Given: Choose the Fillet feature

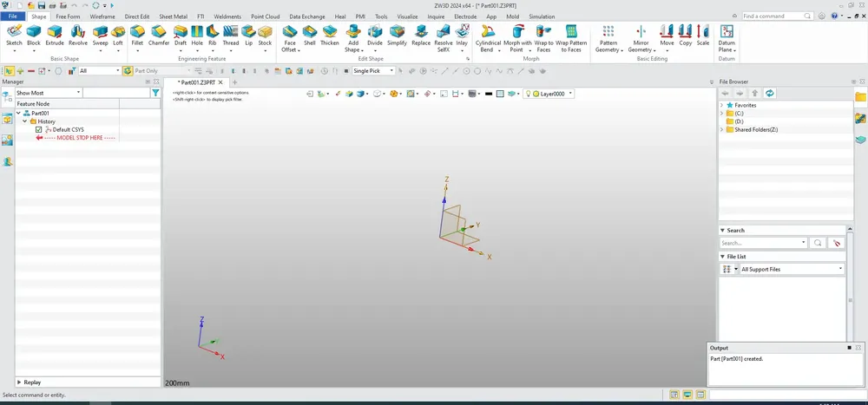Looking at the screenshot, I should click(137, 36).
